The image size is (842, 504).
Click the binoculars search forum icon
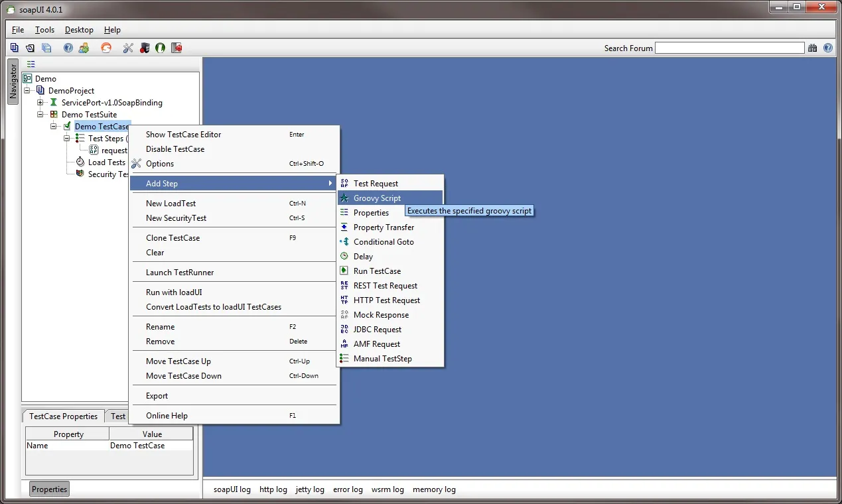[x=813, y=48]
